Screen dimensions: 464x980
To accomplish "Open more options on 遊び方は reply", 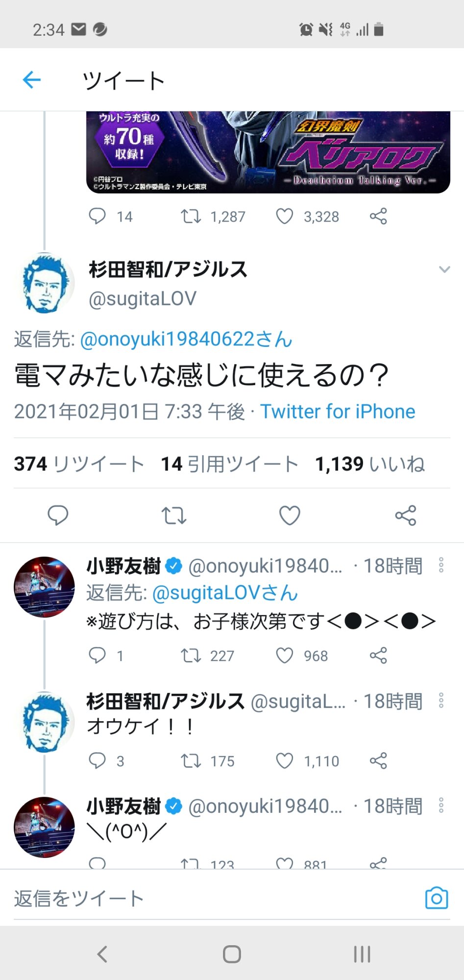I will coord(441,565).
